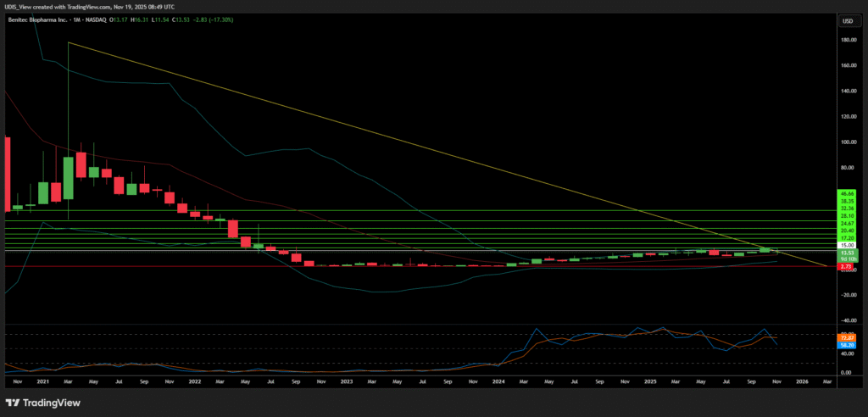Select the 46.66 green price level label

click(846, 194)
